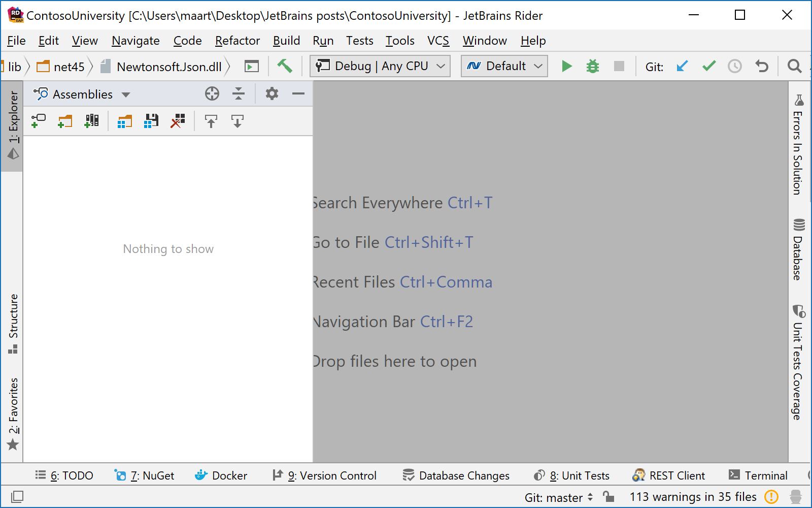Clear assembly list with red X icon
Viewport: 812px width, 508px height.
tap(178, 121)
